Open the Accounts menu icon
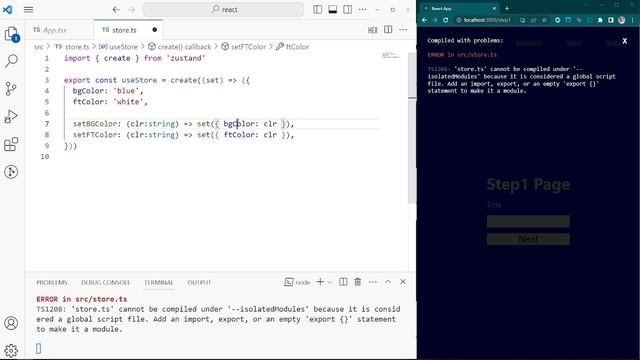Image resolution: width=640 pixels, height=360 pixels. pos(11,323)
